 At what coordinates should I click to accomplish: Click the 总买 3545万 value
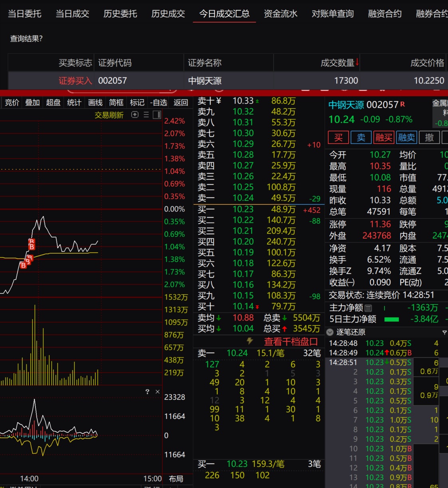(x=306, y=329)
